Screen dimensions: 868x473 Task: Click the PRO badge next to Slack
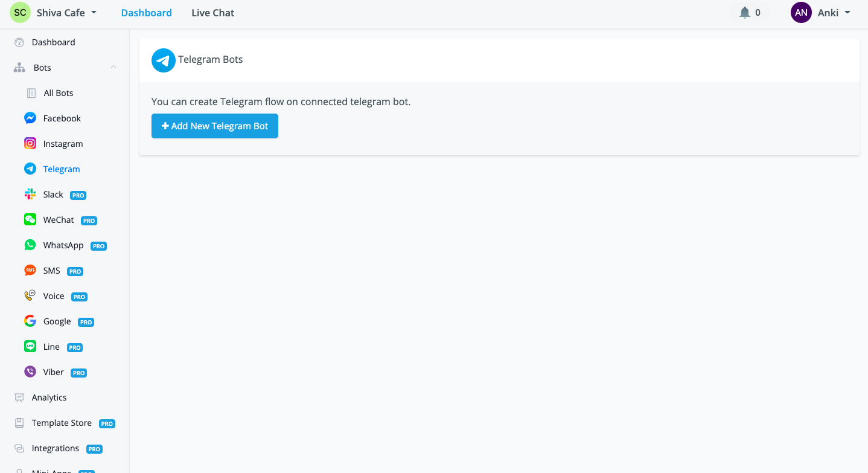[78, 195]
